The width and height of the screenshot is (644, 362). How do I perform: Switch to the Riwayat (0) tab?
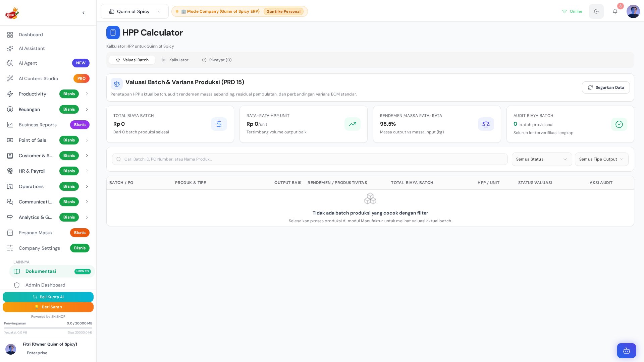pos(217,60)
